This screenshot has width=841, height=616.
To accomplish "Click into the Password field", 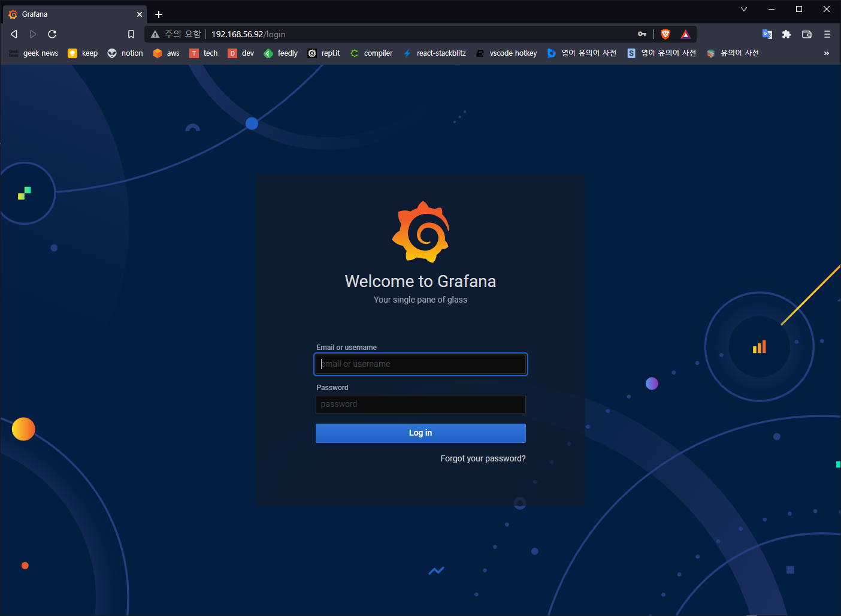I will (421, 404).
